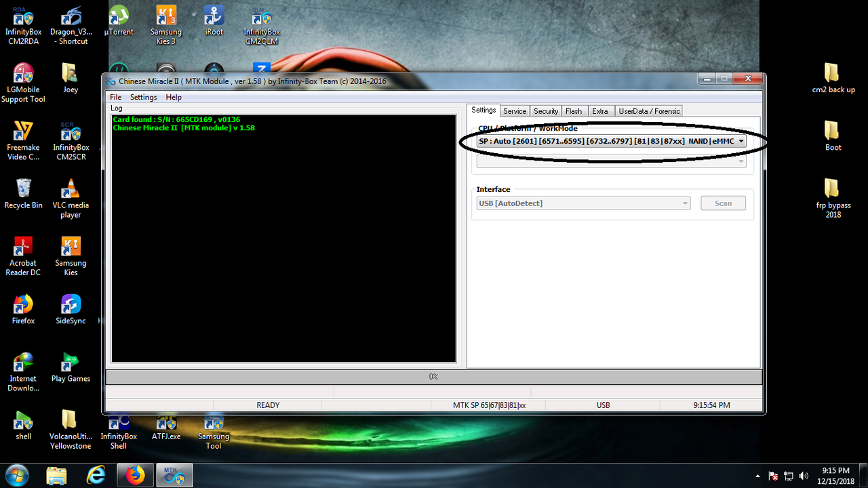
Task: Open File menu in Chinese Miracle
Action: pyautogui.click(x=115, y=97)
